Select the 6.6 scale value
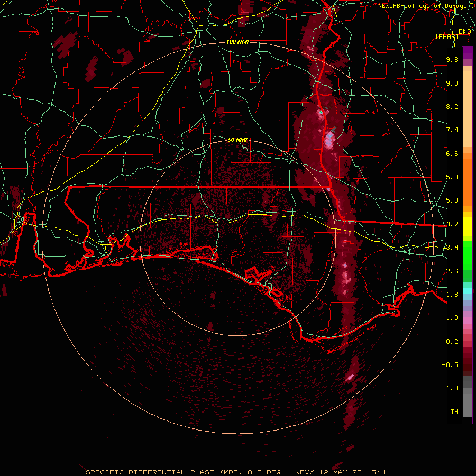The image size is (476, 476). pos(452,153)
